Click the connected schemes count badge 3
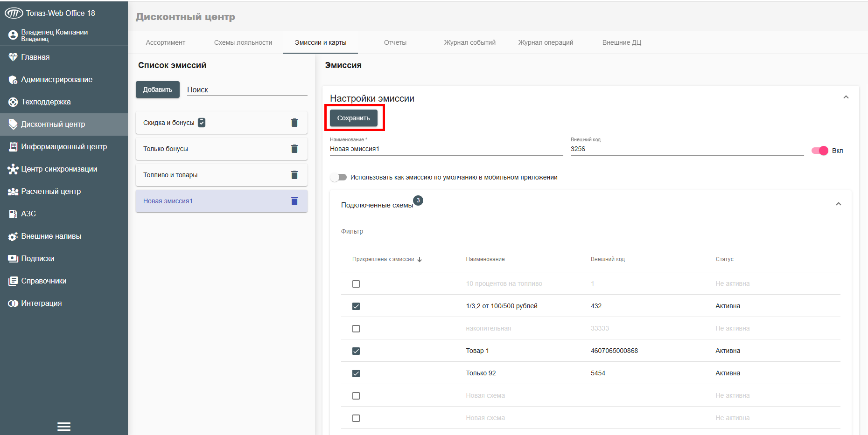 click(418, 200)
